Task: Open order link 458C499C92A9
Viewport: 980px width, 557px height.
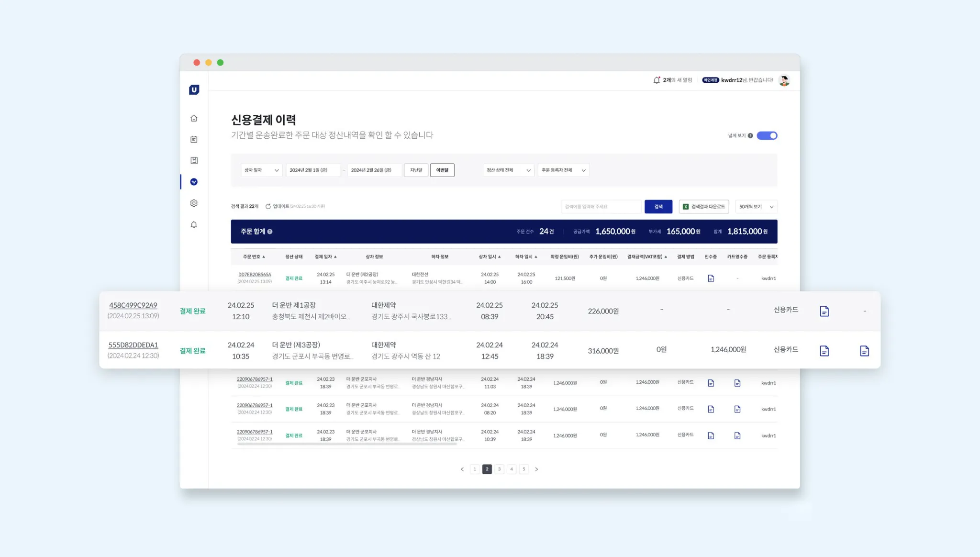Action: pos(133,305)
